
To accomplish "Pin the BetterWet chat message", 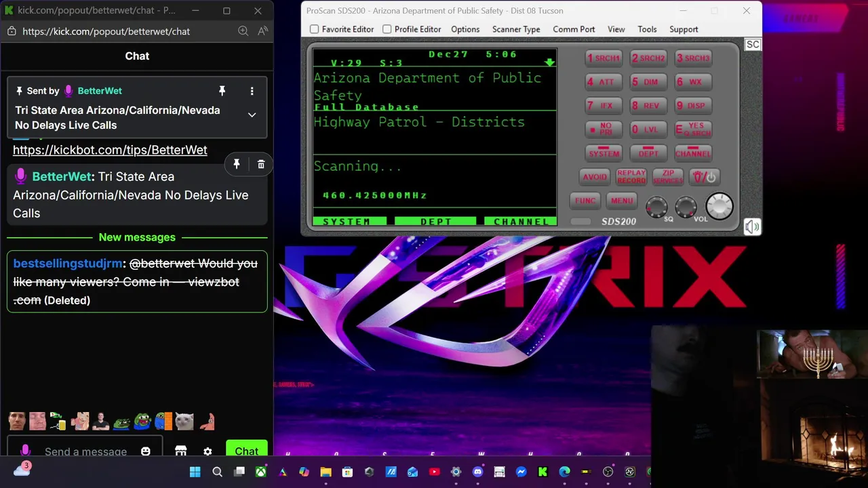I will [x=237, y=165].
